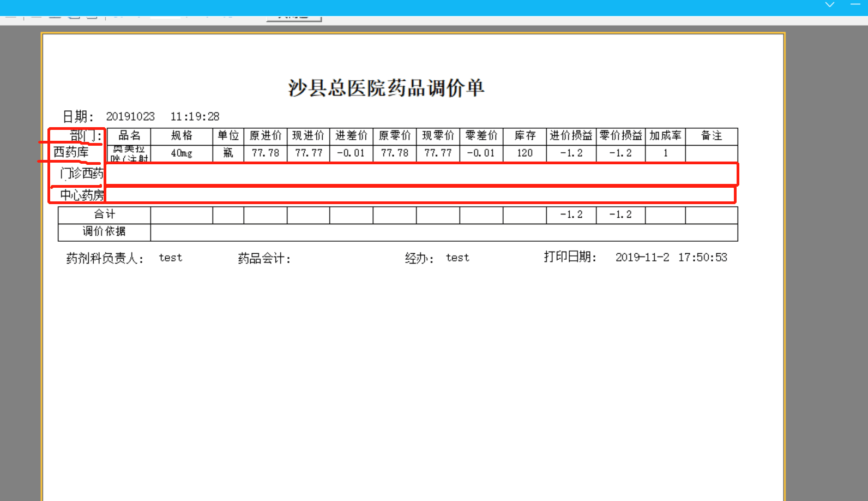Viewport: 868px width, 501px height.
Task: Click the 合计 total row label
Action: coord(104,214)
